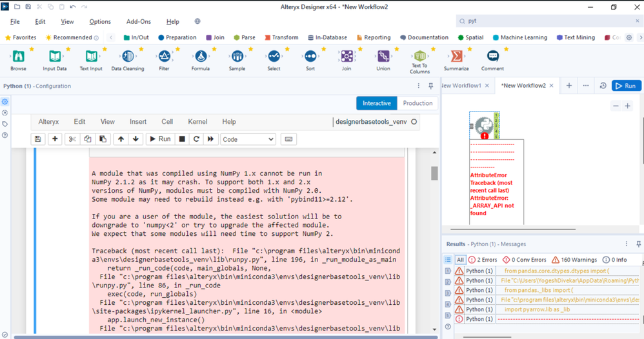Cut selected cells with scissors icon
This screenshot has width=644, height=339.
point(72,139)
